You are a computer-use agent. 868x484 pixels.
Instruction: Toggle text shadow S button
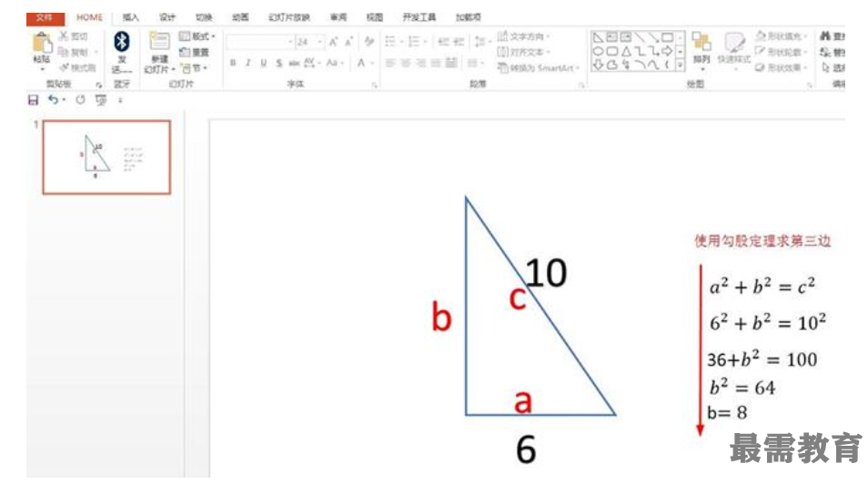(279, 63)
